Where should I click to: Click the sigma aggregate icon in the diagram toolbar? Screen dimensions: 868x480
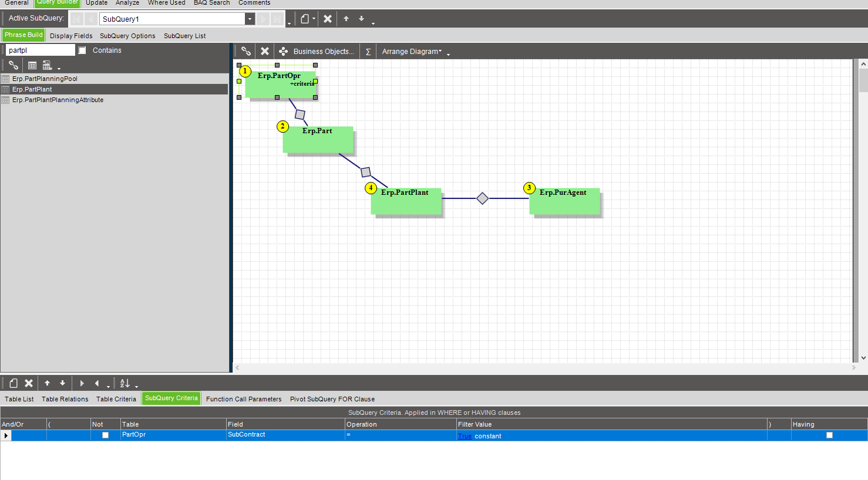(368, 52)
